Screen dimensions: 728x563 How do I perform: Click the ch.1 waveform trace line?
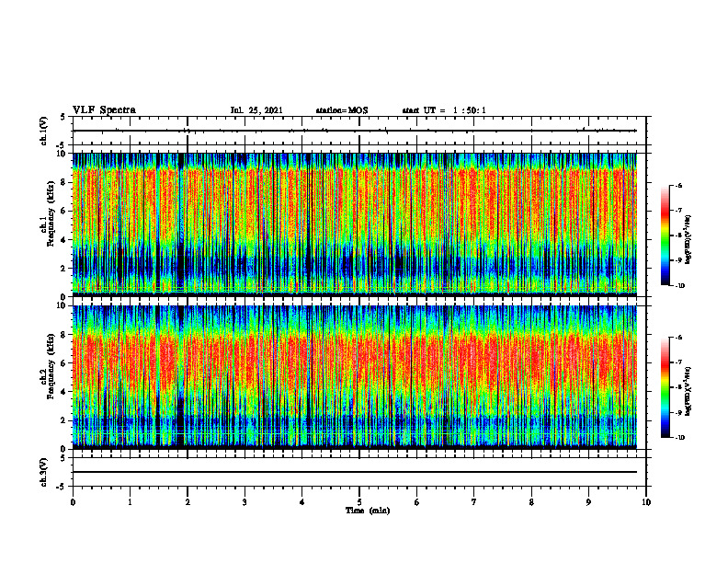coord(355,131)
